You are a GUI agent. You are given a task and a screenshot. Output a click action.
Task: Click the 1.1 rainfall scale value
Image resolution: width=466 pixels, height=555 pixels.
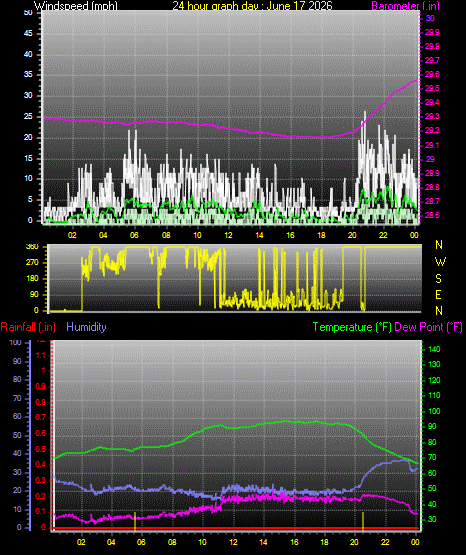[41, 355]
